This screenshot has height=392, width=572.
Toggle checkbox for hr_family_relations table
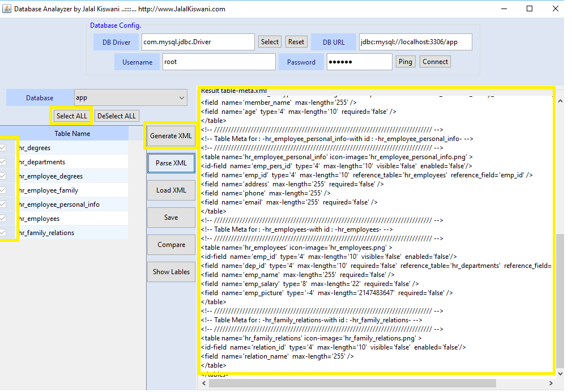coord(3,233)
